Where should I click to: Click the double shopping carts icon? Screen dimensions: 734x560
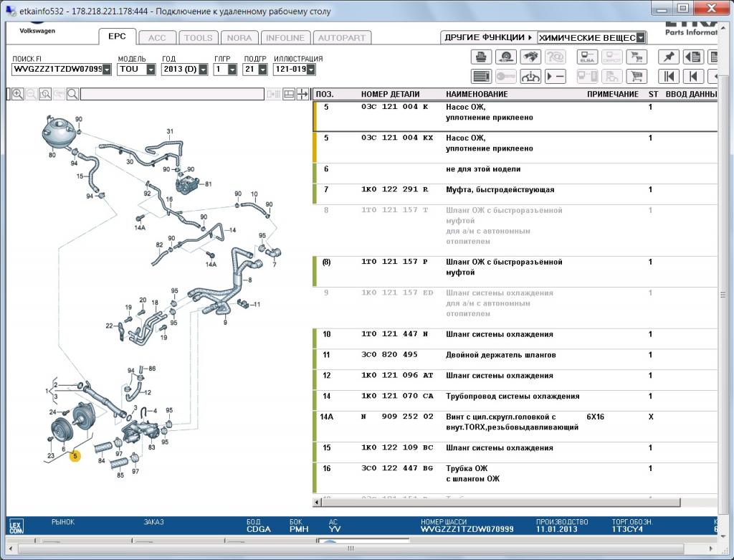tap(637, 57)
